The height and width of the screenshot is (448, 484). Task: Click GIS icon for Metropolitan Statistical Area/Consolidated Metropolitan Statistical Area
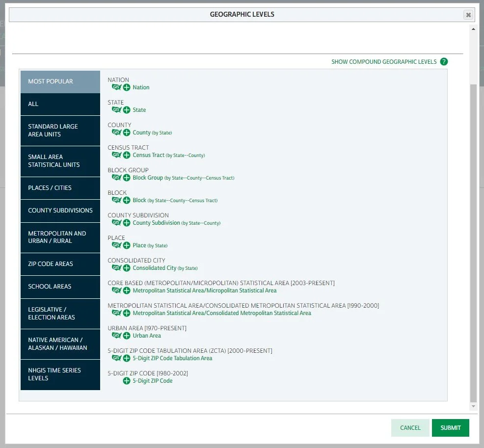tap(116, 313)
